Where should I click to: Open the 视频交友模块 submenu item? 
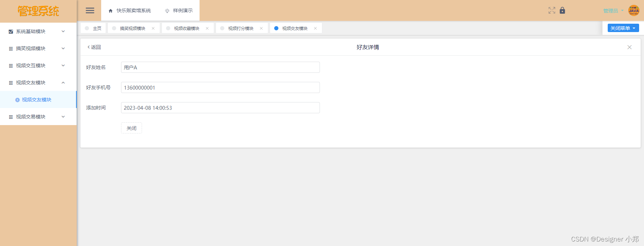click(x=38, y=100)
